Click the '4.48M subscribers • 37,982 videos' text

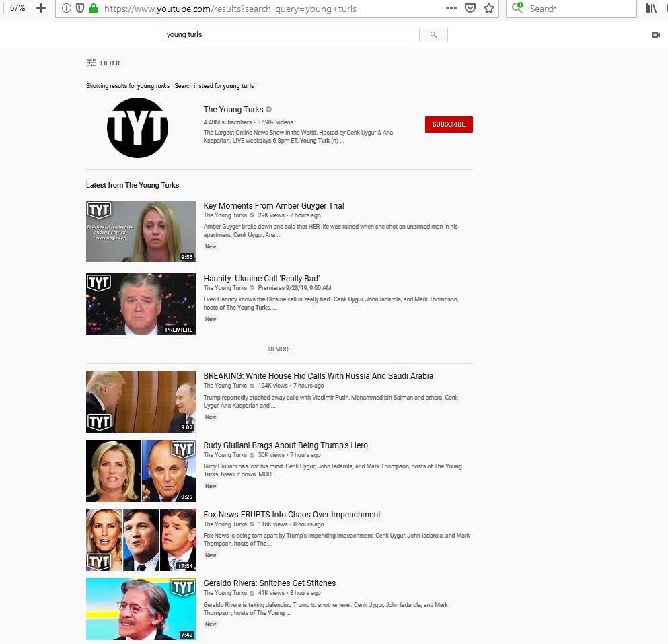(248, 122)
